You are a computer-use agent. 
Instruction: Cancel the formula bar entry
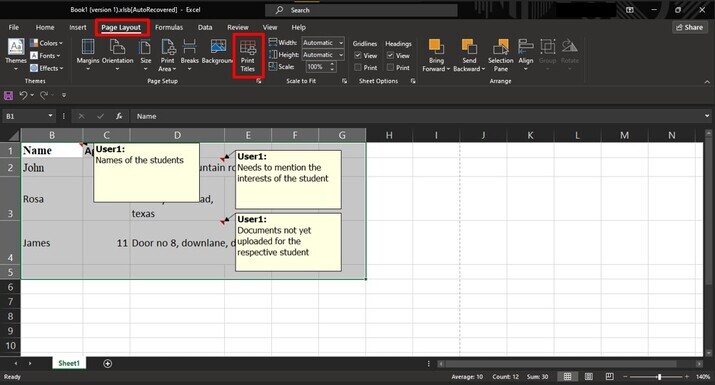(81, 116)
